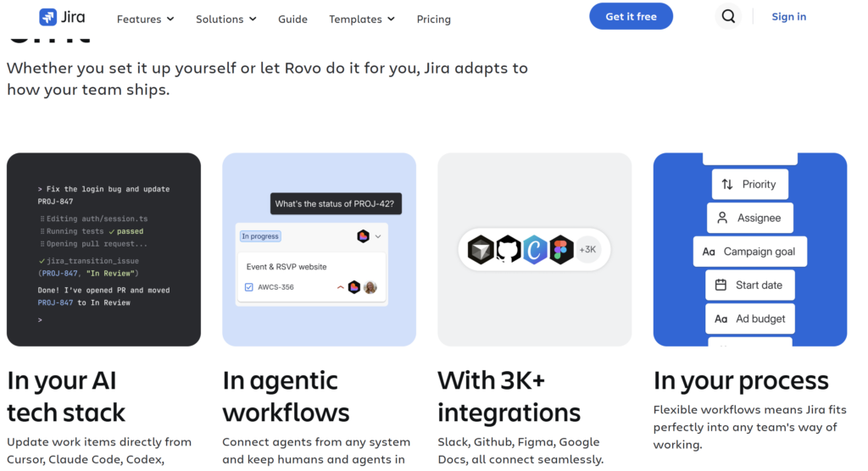Click the Start date calendar icon
The image size is (868, 471).
point(721,285)
